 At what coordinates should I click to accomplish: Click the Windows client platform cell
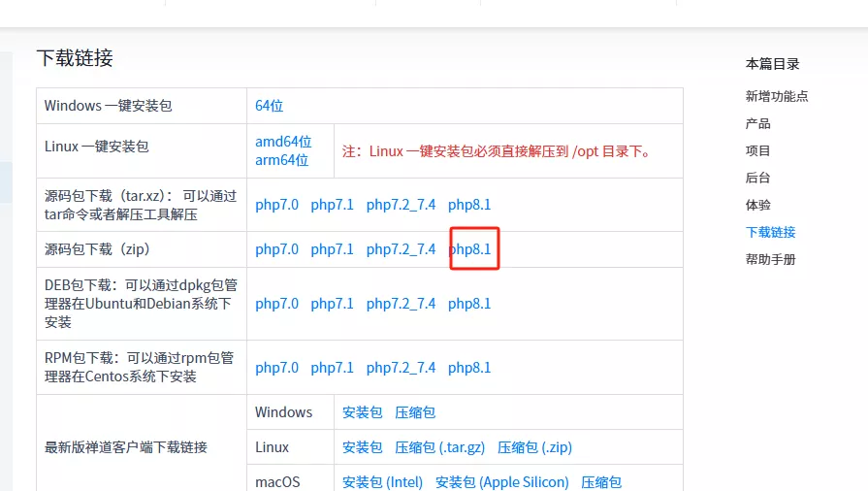(x=284, y=412)
